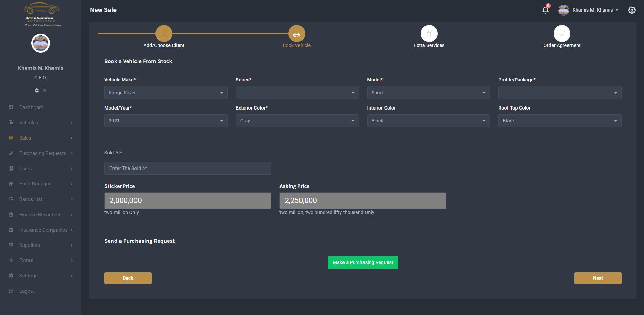Image resolution: width=644 pixels, height=315 pixels.
Task: Open the Vehicle Make dropdown showing Range Rover
Action: click(166, 93)
